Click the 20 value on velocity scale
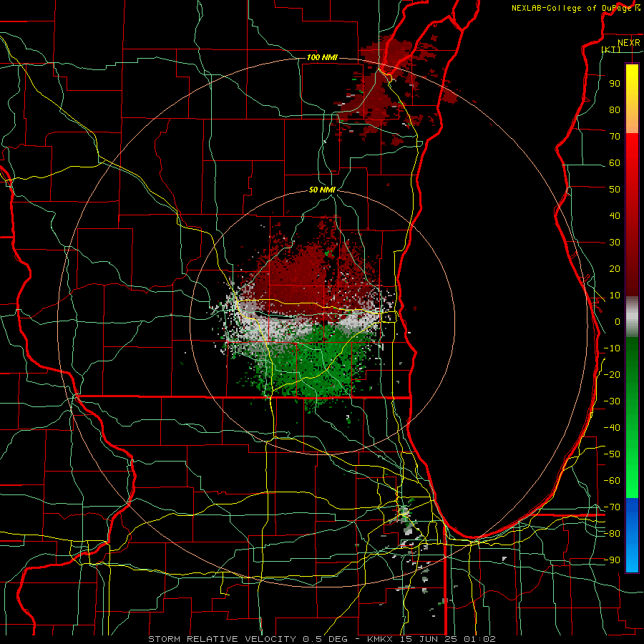 coord(615,268)
